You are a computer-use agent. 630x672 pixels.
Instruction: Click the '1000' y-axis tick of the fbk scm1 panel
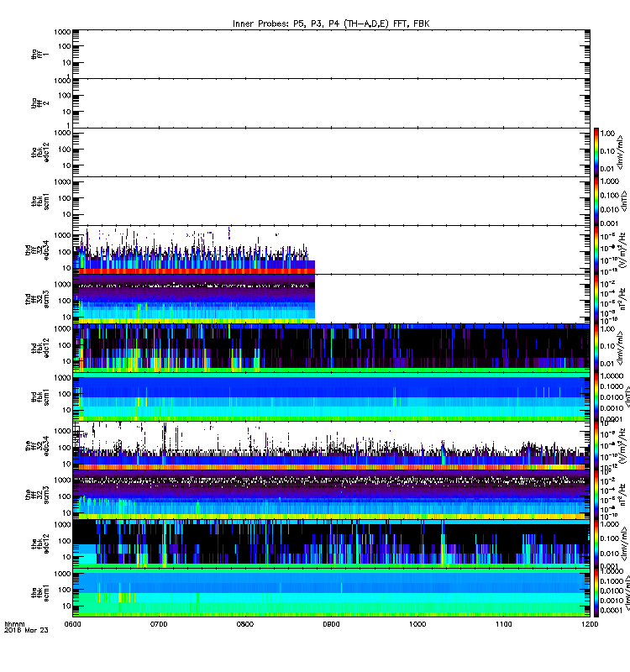click(62, 574)
